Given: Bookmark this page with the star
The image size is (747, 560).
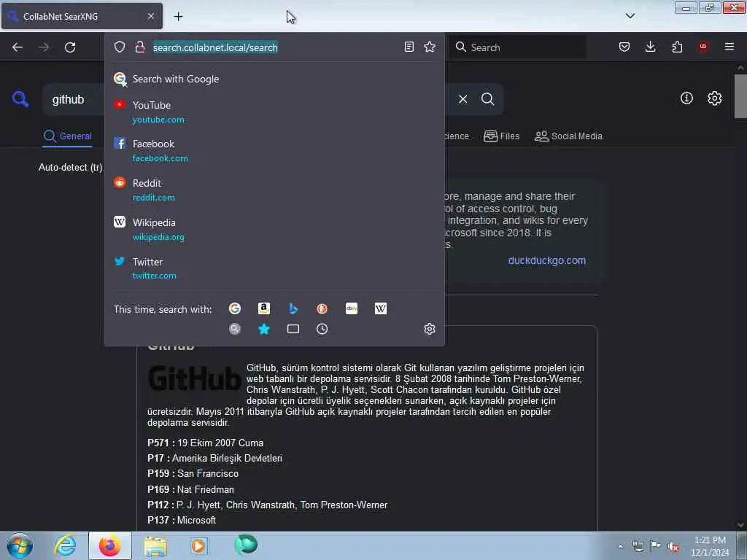Looking at the screenshot, I should (x=430, y=47).
